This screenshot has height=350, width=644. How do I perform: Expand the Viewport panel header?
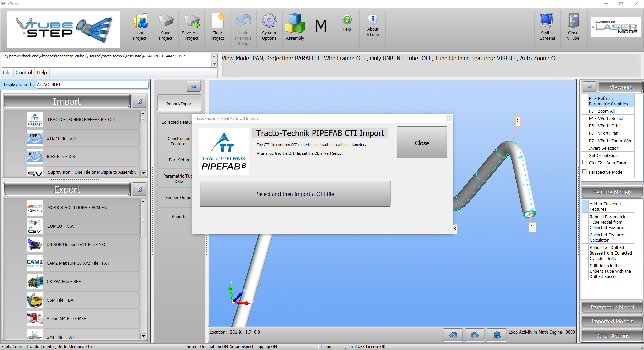[x=620, y=87]
